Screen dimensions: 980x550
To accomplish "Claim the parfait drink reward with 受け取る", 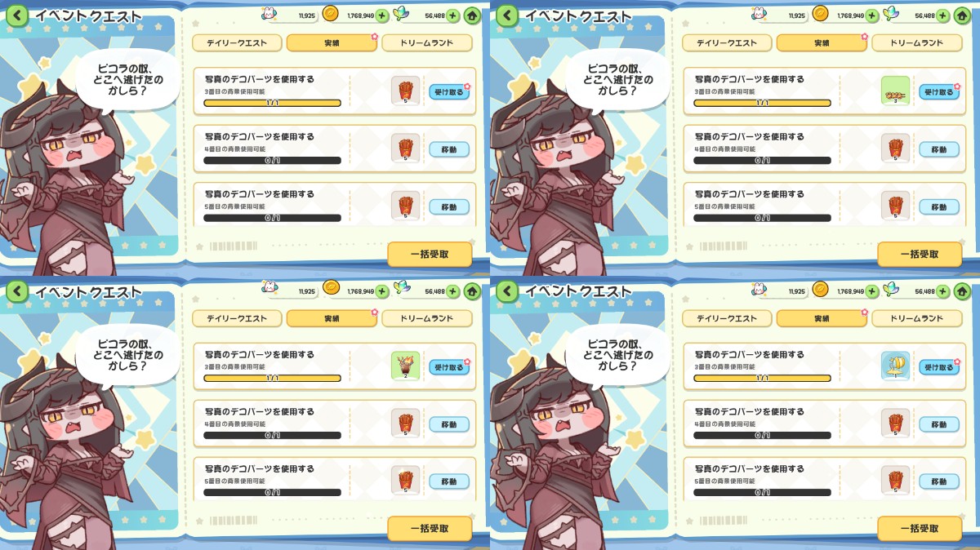I will click(449, 367).
